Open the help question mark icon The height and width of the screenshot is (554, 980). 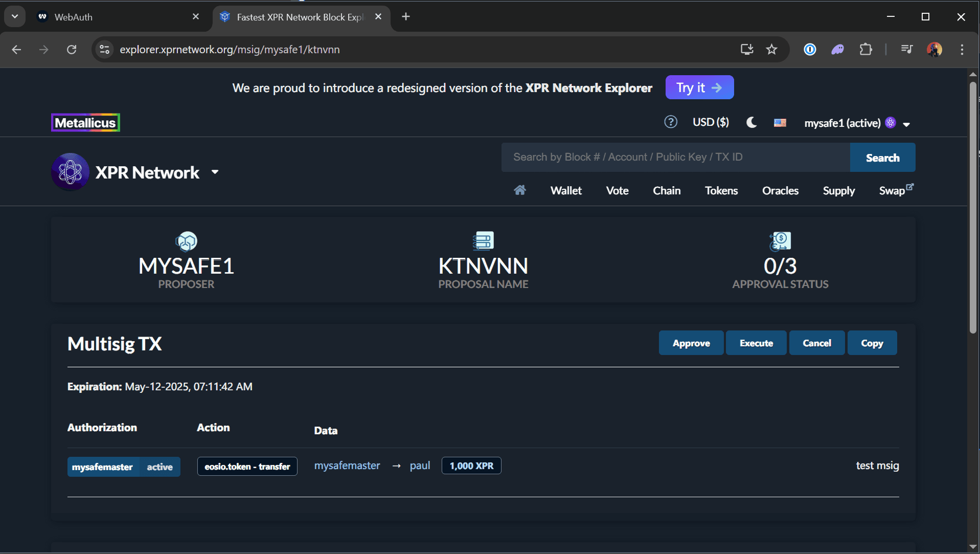click(671, 122)
